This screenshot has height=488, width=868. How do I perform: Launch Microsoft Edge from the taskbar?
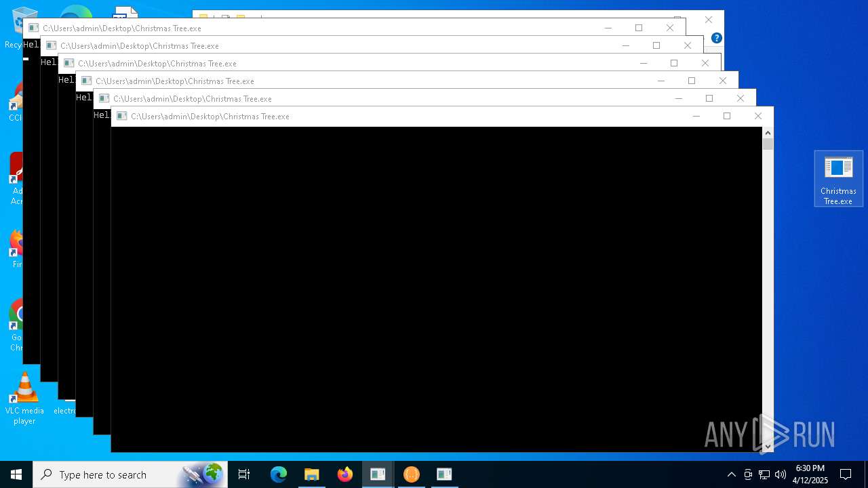[279, 474]
